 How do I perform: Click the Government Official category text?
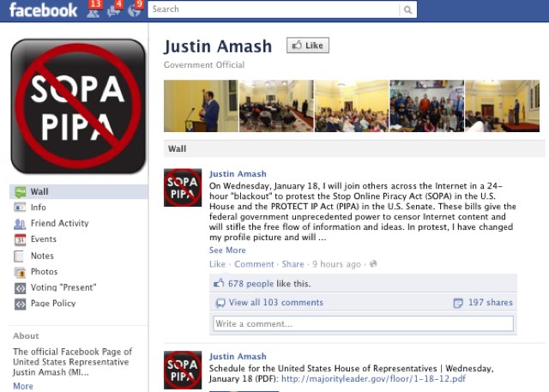pyautogui.click(x=204, y=65)
